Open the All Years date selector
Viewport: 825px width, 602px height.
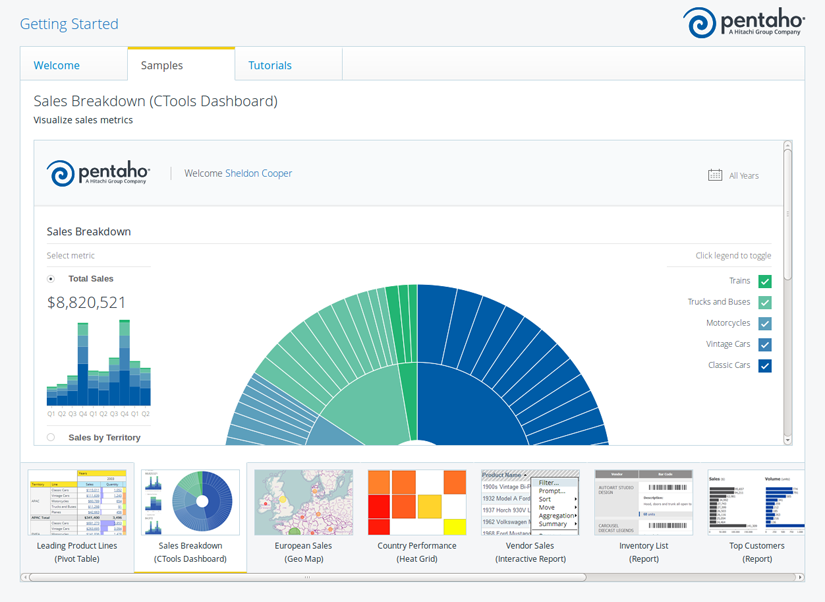click(x=743, y=176)
